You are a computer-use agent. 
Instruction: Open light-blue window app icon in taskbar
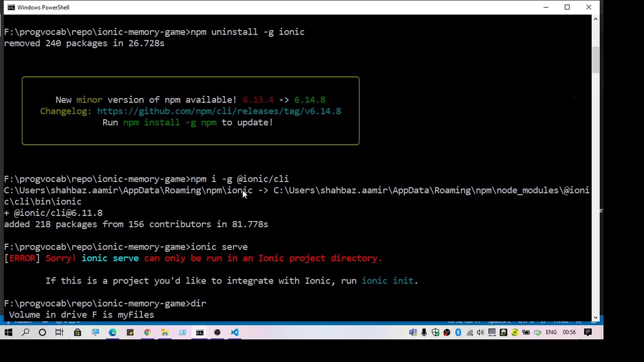pos(182,332)
